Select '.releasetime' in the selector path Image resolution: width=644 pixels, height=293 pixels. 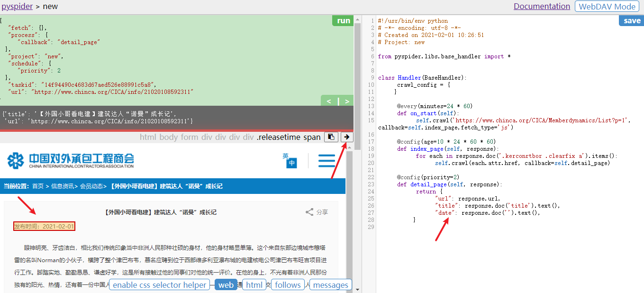(x=279, y=137)
